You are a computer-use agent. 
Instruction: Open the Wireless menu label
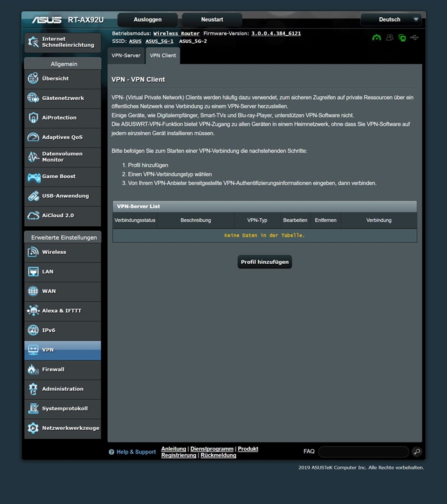pyautogui.click(x=54, y=252)
